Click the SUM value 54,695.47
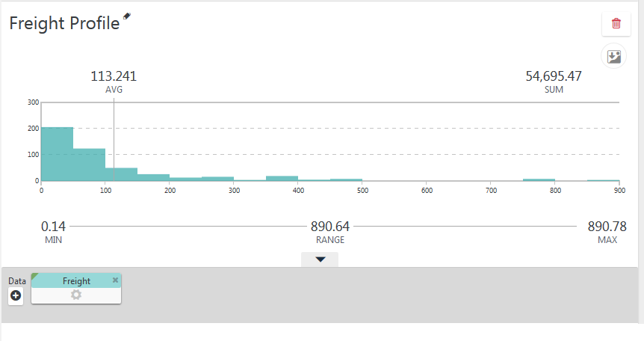Image resolution: width=644 pixels, height=341 pixels. 554,76
